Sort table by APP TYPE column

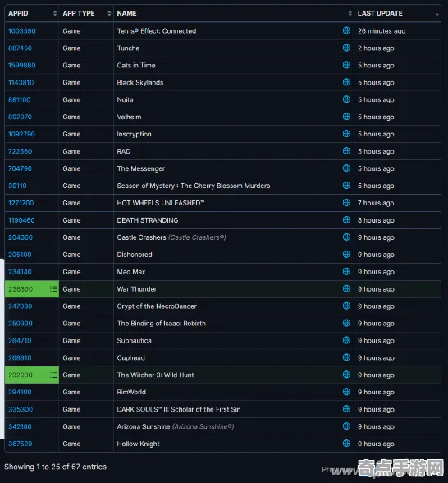pyautogui.click(x=86, y=13)
